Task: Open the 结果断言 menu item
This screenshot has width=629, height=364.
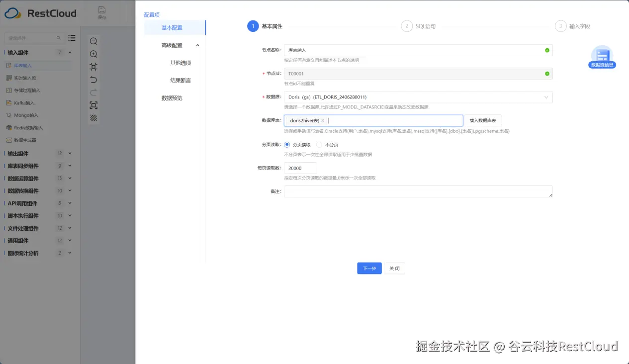Action: click(x=180, y=80)
